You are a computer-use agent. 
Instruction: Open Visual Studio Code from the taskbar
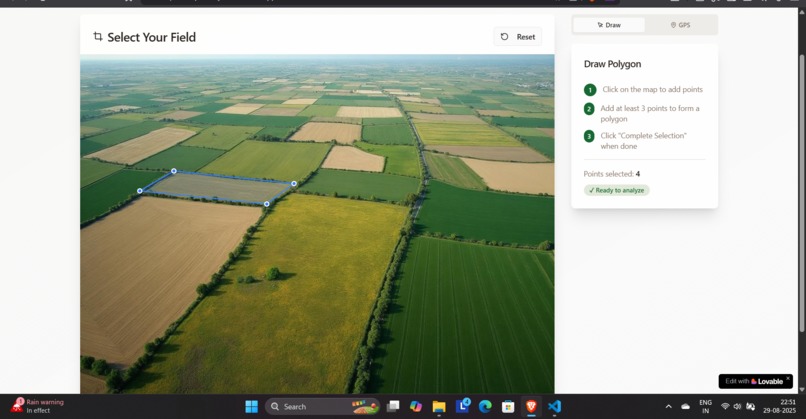pyautogui.click(x=554, y=407)
